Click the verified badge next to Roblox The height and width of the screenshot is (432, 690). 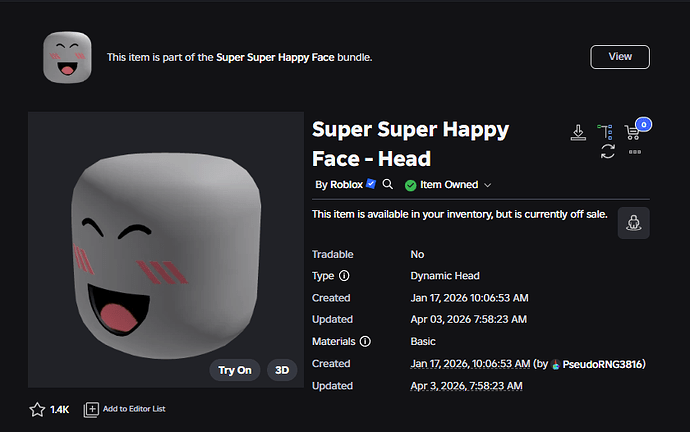371,183
